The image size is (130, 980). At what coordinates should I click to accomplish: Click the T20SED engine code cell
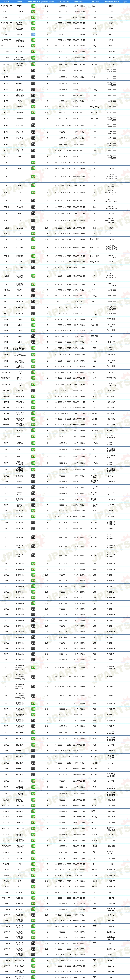pyautogui.click(x=111, y=64)
